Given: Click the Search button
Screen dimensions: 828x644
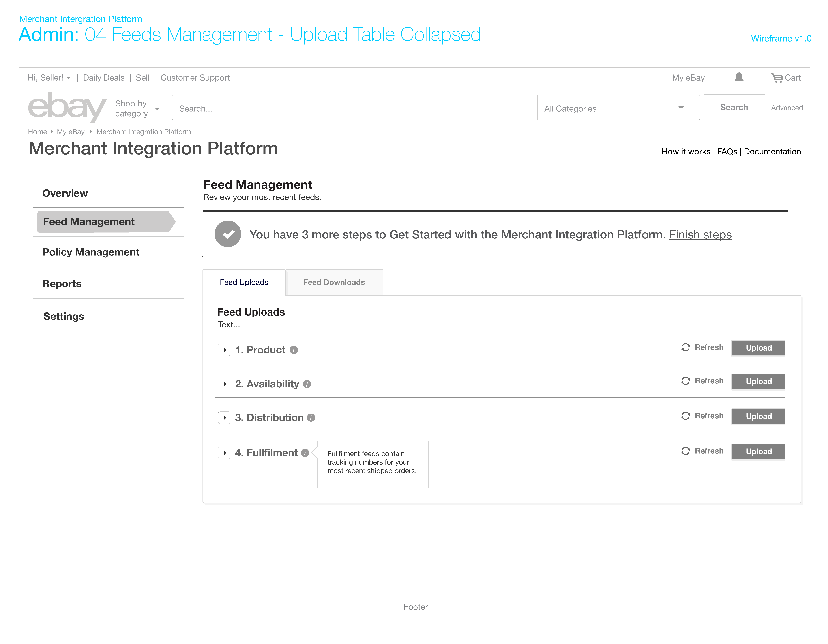Looking at the screenshot, I should pyautogui.click(x=734, y=107).
